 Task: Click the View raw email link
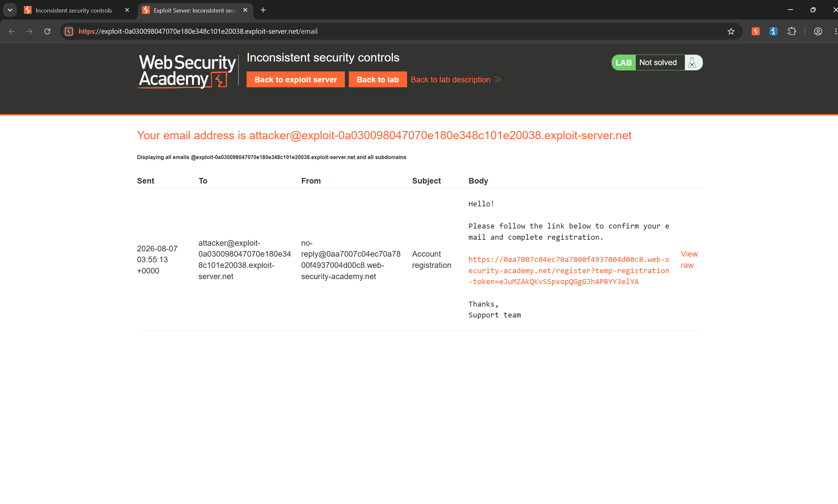689,260
